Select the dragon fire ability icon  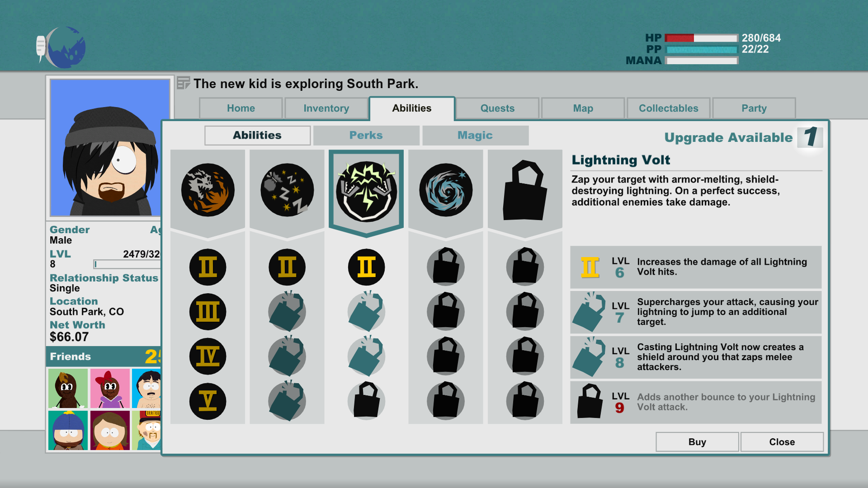click(x=208, y=190)
